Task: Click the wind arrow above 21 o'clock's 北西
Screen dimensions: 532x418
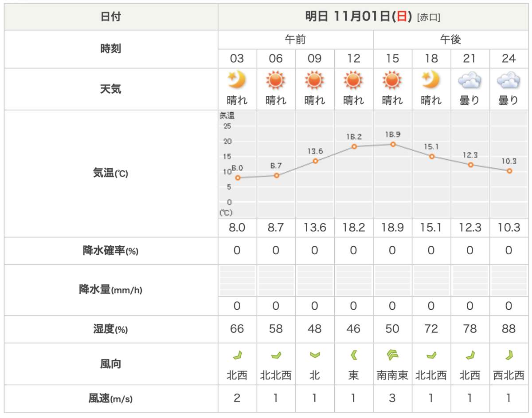Action: pyautogui.click(x=470, y=355)
